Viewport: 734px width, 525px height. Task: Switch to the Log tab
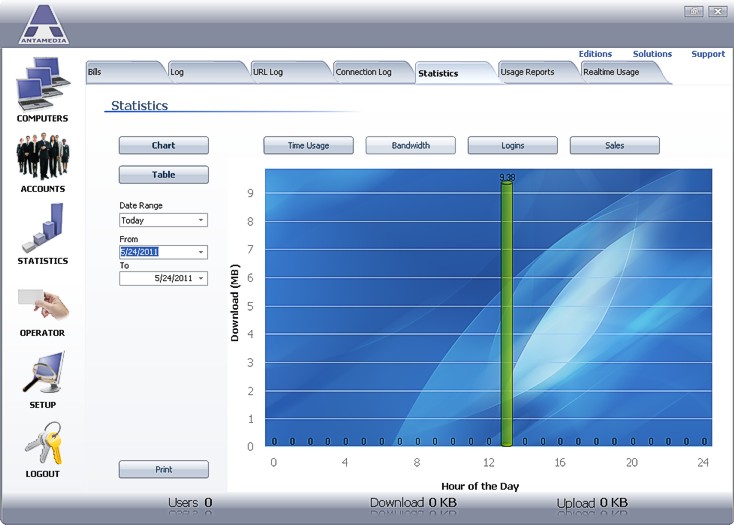pyautogui.click(x=208, y=72)
